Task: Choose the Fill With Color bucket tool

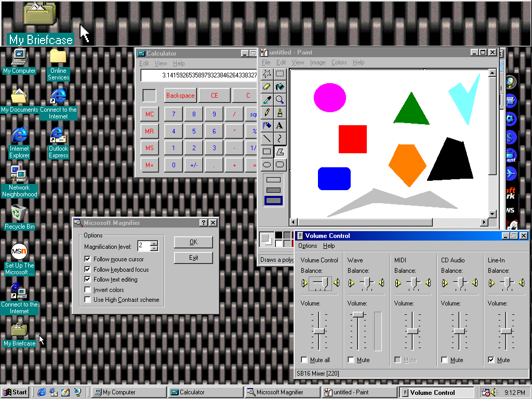Action: click(280, 87)
